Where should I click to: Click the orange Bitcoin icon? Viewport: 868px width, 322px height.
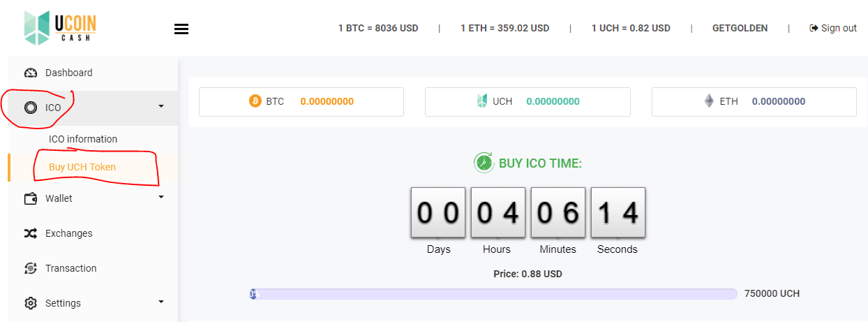pyautogui.click(x=255, y=101)
